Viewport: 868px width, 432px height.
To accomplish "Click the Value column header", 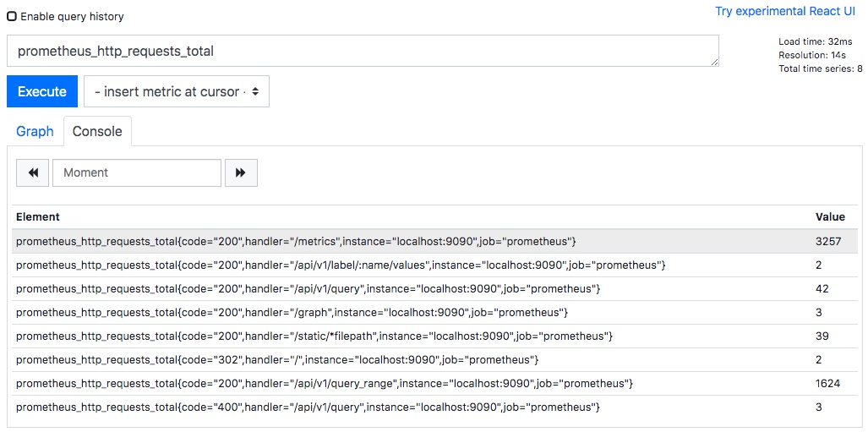I will (829, 217).
